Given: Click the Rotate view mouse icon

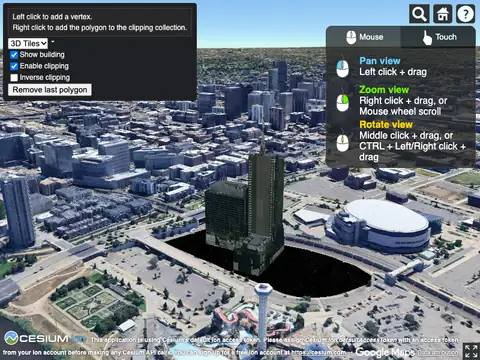Looking at the screenshot, I should (342, 143).
